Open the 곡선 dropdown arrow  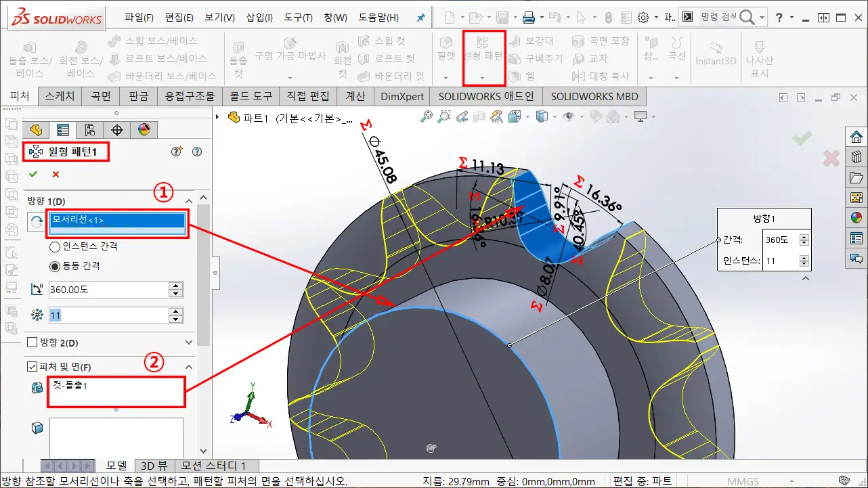(x=676, y=78)
